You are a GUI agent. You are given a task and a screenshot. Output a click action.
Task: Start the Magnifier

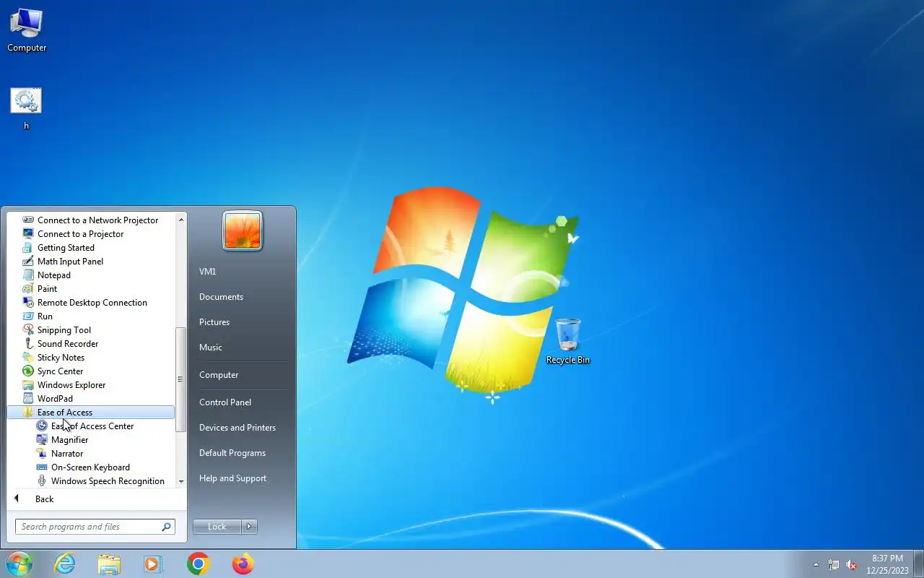coord(91,440)
